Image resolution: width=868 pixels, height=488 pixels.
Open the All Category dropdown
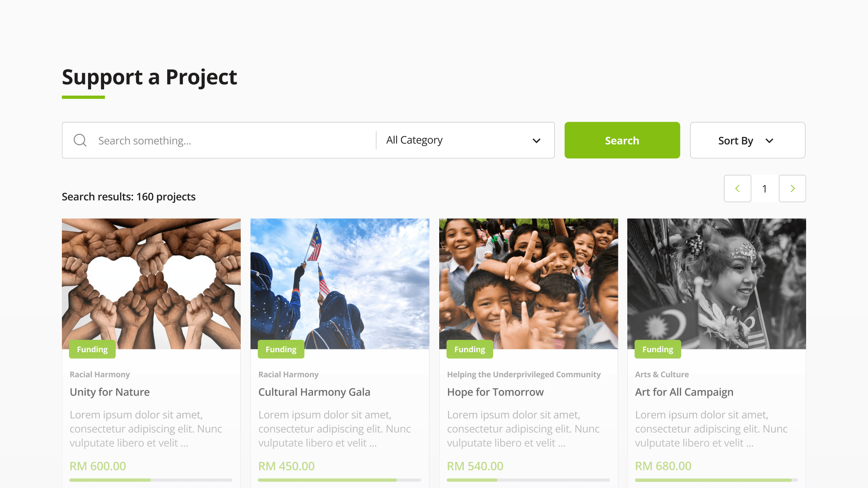pyautogui.click(x=462, y=140)
